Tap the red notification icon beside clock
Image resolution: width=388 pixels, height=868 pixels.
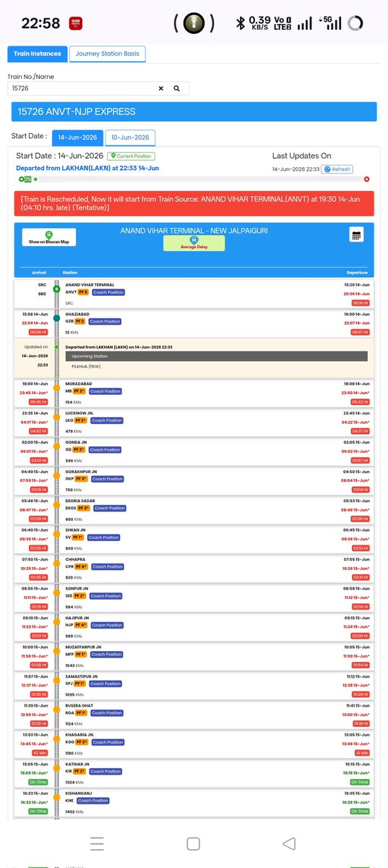pos(74,24)
